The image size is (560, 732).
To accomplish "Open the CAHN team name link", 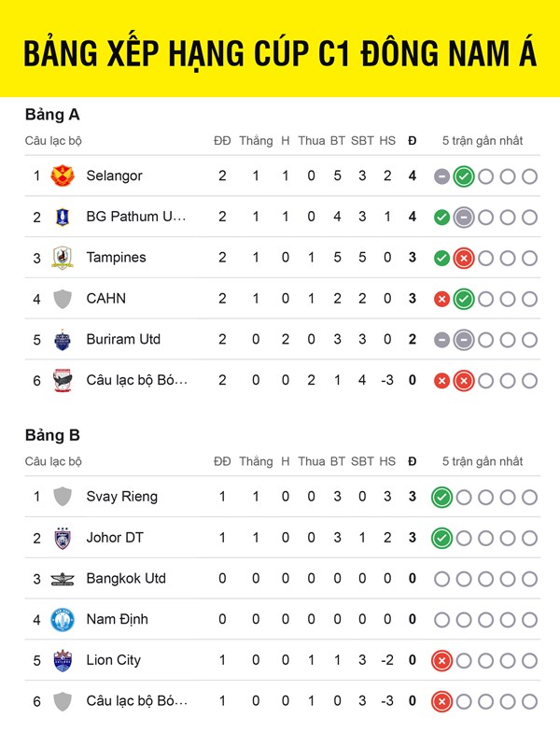I will pyautogui.click(x=105, y=299).
